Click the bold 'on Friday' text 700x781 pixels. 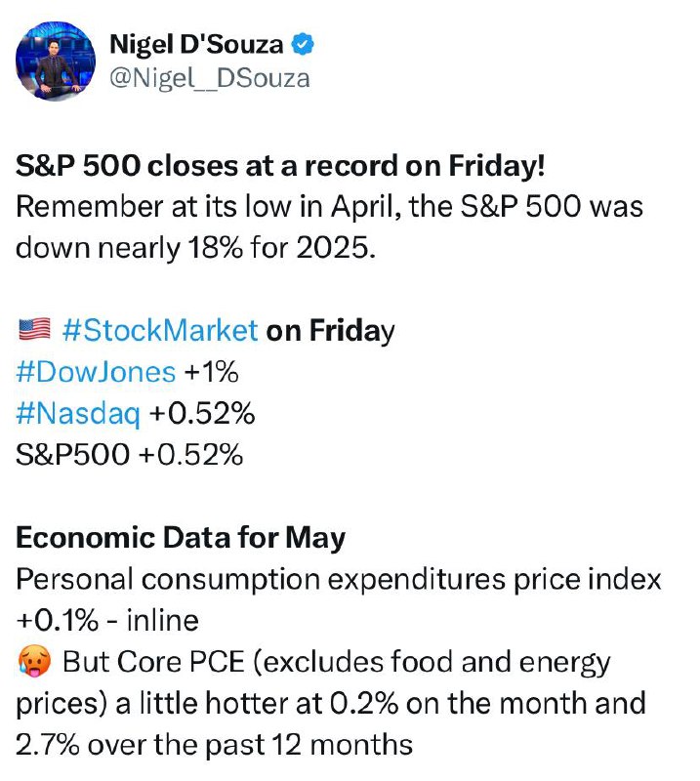coord(330,331)
